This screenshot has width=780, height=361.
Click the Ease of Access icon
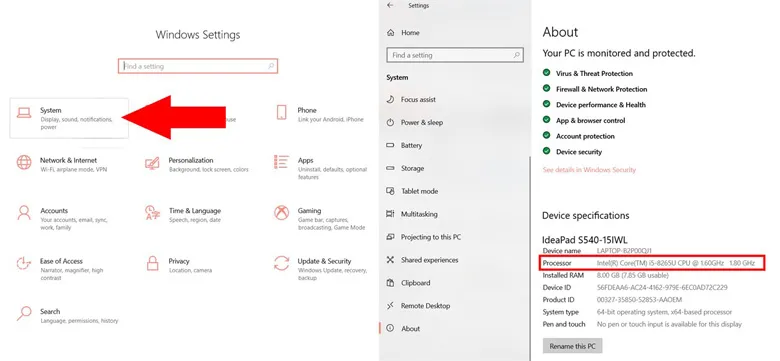[23, 263]
